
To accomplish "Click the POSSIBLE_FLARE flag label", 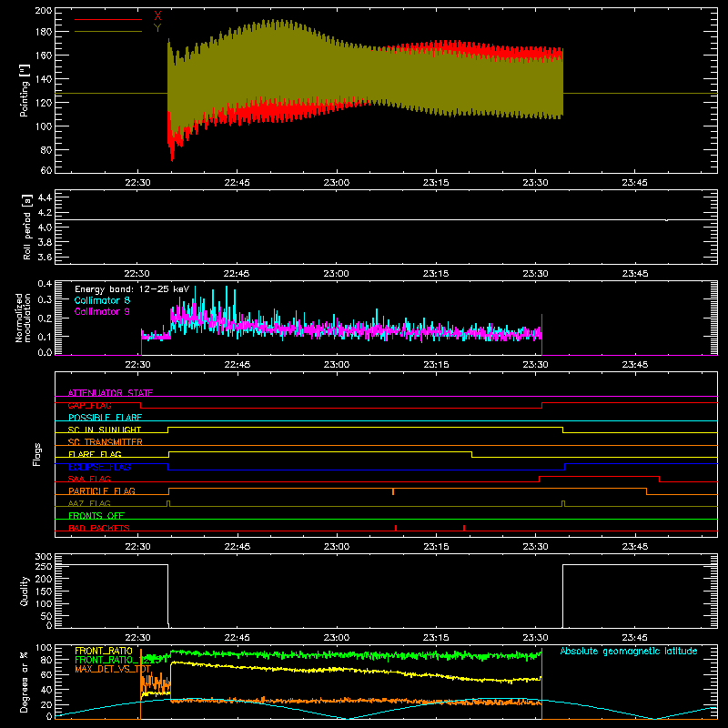I will [x=105, y=418].
